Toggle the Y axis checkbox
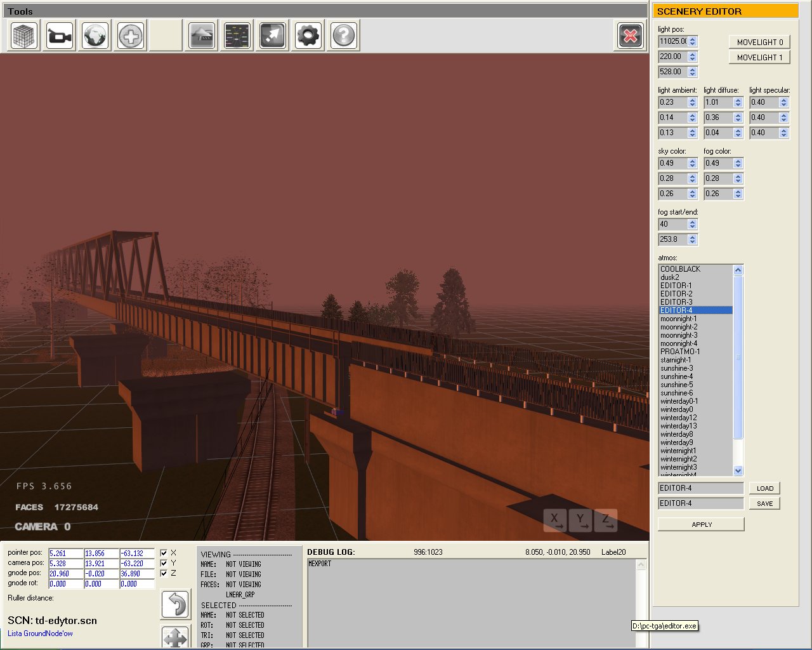Viewport: 812px width, 650px height. point(164,563)
